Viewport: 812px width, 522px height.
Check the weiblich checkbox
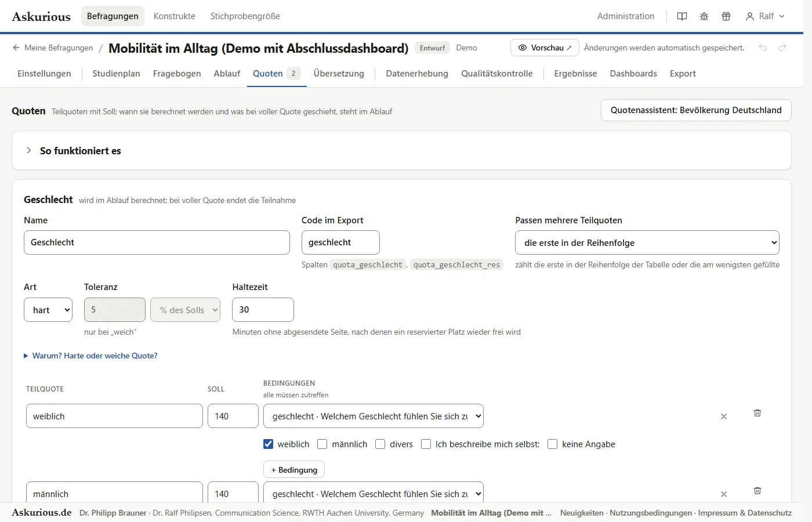pos(268,444)
